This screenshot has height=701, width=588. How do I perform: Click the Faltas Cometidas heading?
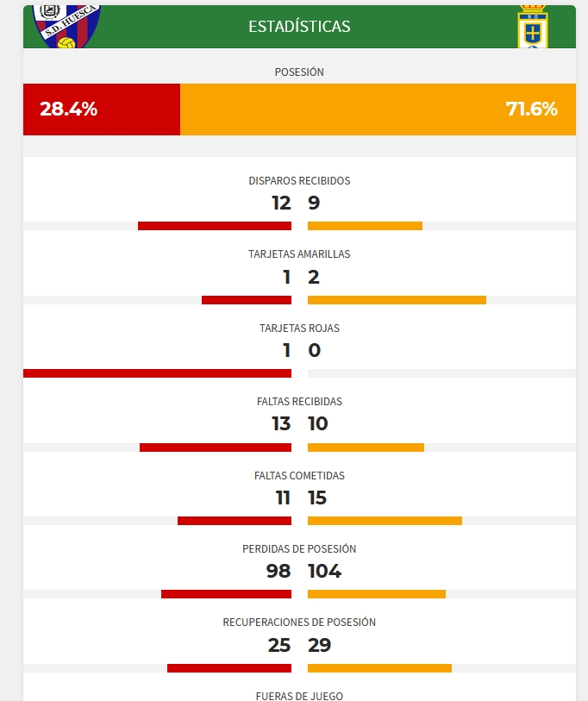[x=299, y=476]
